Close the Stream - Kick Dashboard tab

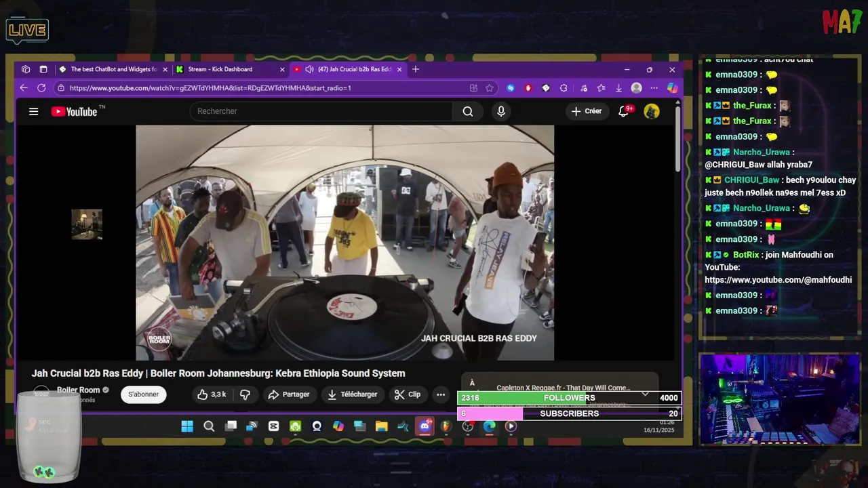pyautogui.click(x=282, y=69)
